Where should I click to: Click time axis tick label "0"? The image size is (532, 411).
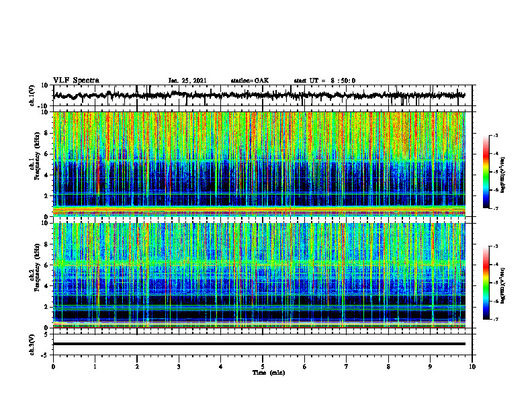(53, 367)
